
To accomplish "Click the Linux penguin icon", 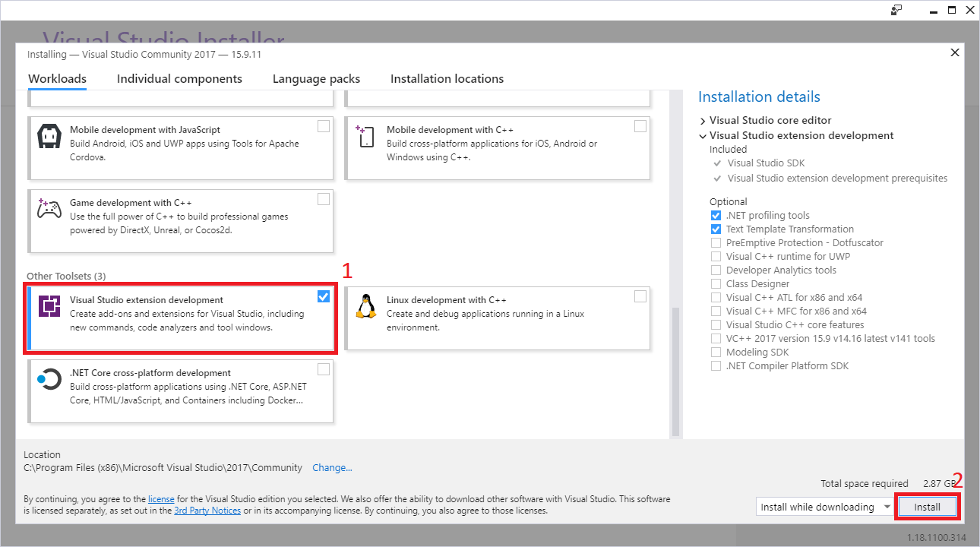I will (366, 306).
